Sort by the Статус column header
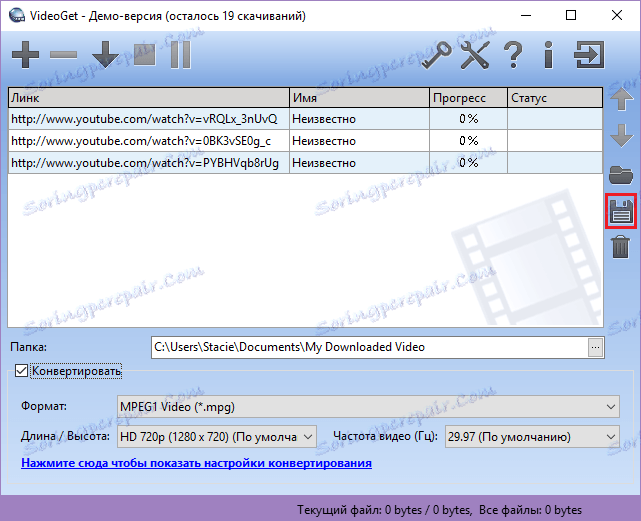 pyautogui.click(x=555, y=98)
